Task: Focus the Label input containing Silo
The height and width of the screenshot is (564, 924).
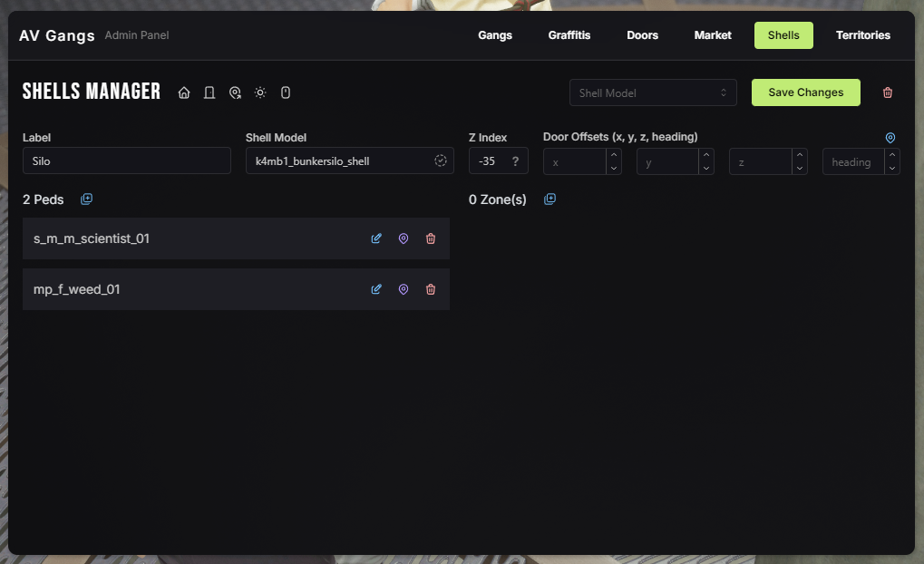Action: [x=127, y=161]
